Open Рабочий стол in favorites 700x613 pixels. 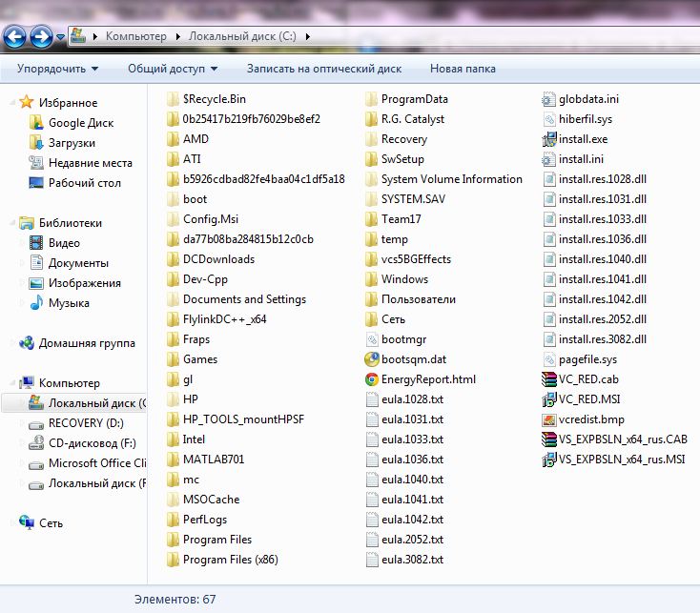coord(84,183)
